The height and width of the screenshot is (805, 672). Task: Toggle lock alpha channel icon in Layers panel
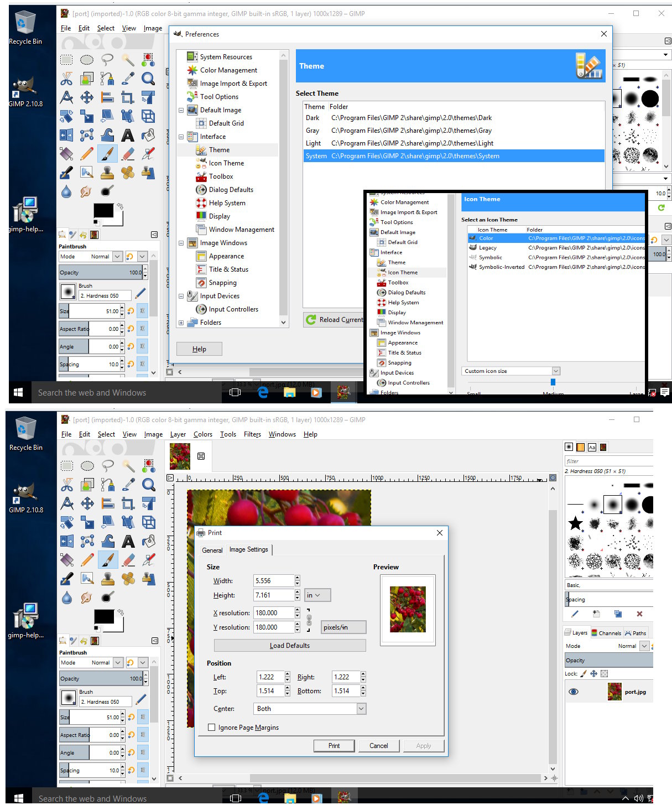(x=604, y=673)
